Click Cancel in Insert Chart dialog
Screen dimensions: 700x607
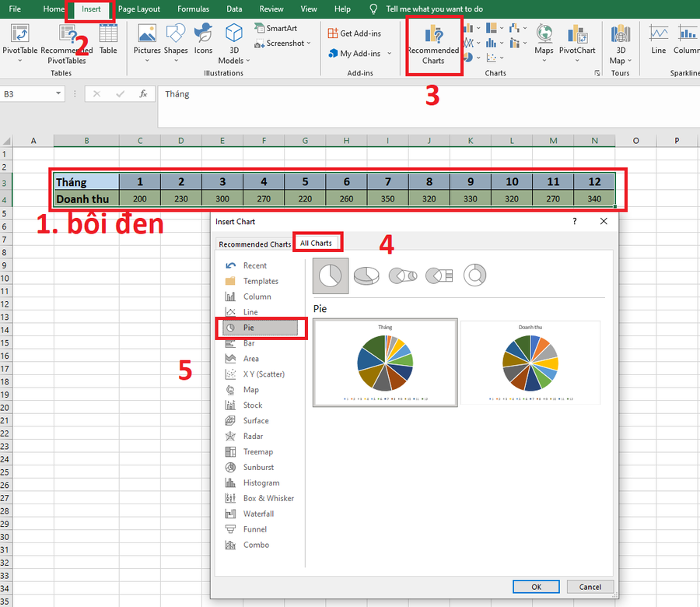590,587
